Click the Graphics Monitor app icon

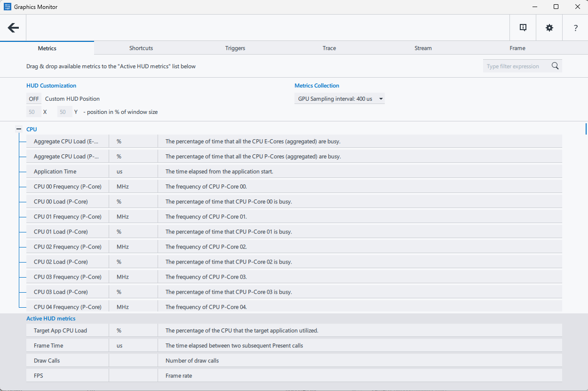(8, 7)
